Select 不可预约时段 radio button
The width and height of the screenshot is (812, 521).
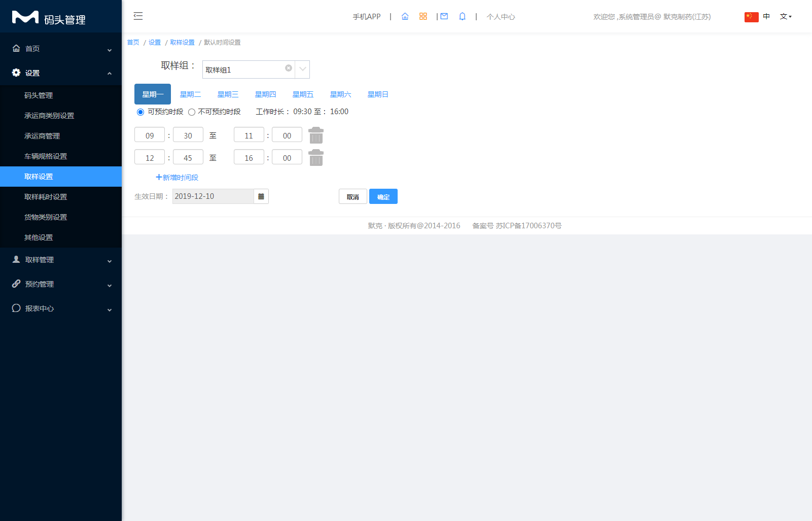coord(192,112)
